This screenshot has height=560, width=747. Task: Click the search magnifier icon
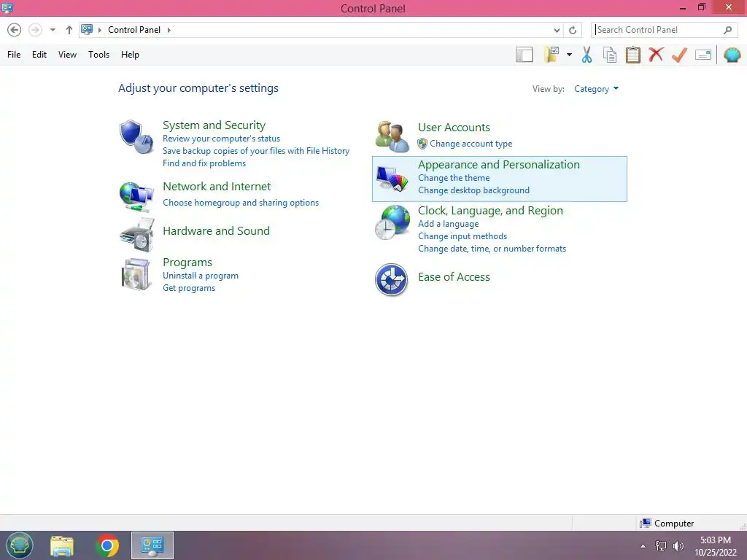727,30
